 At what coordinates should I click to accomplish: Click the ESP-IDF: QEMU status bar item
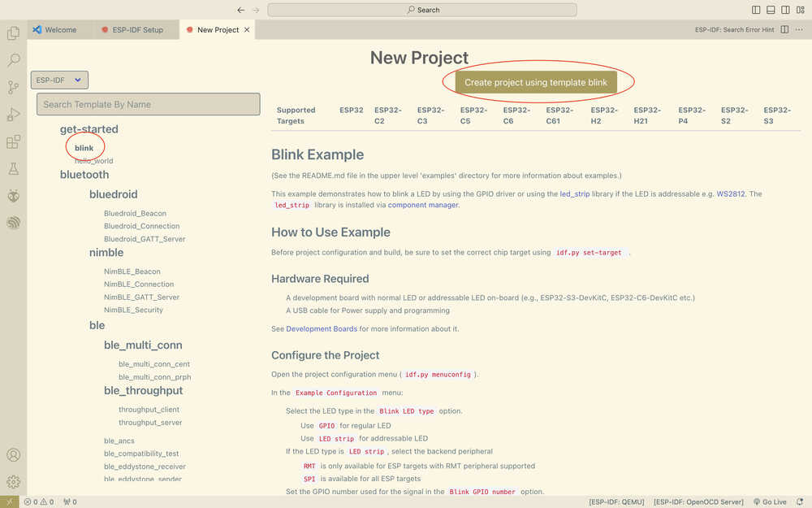(616, 501)
